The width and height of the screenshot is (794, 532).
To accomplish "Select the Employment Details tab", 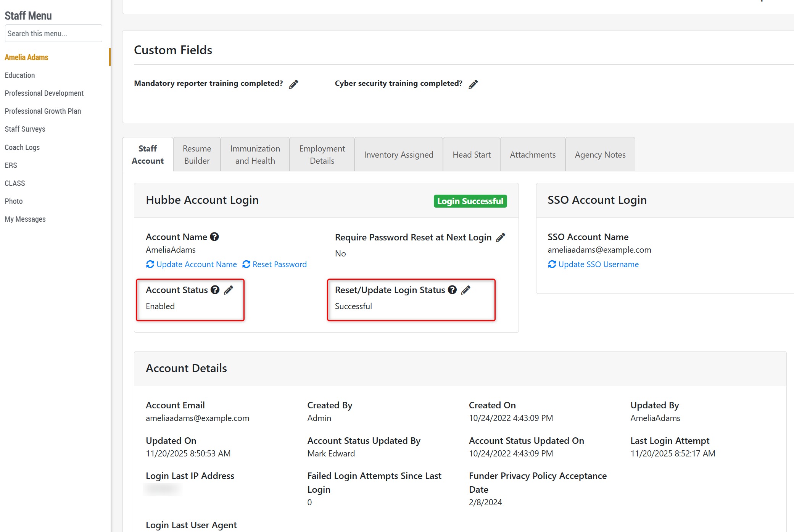I will pyautogui.click(x=322, y=155).
